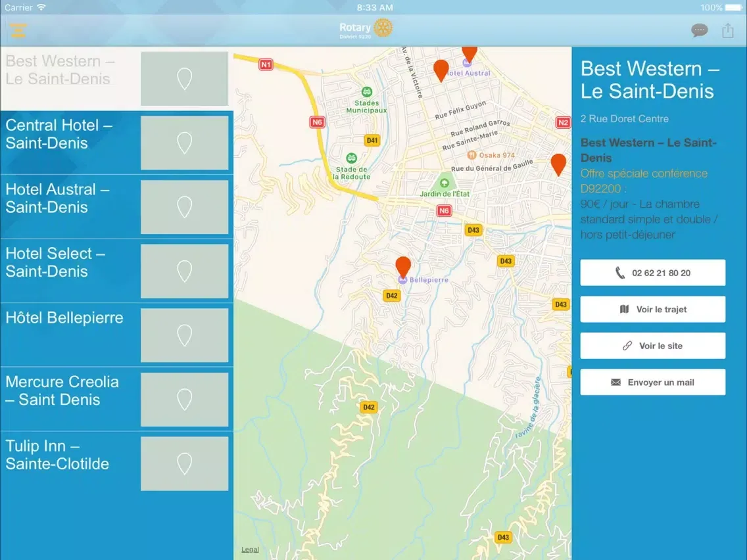The height and width of the screenshot is (560, 747).
Task: Select Tulip Inn – Sainte-Clotilde list item
Action: tap(117, 463)
